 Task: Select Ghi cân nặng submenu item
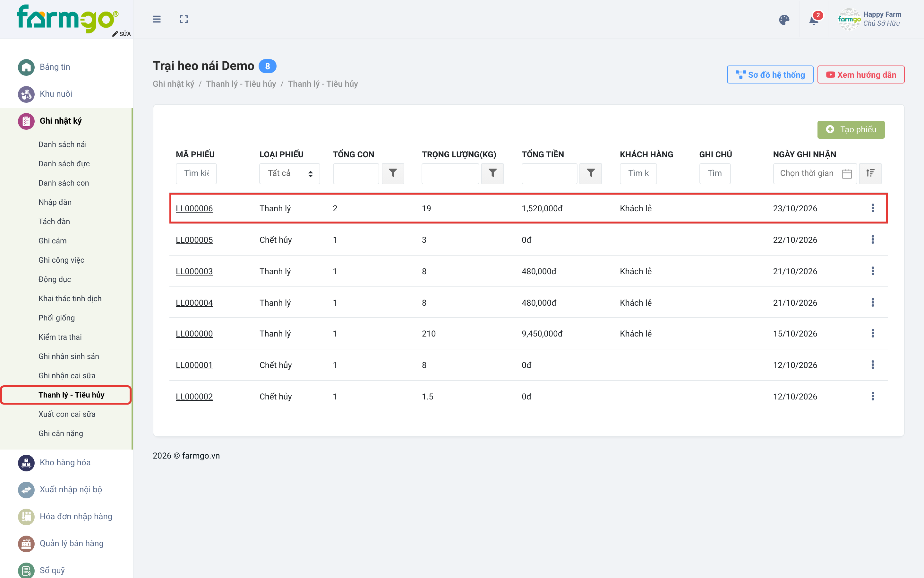[61, 433]
